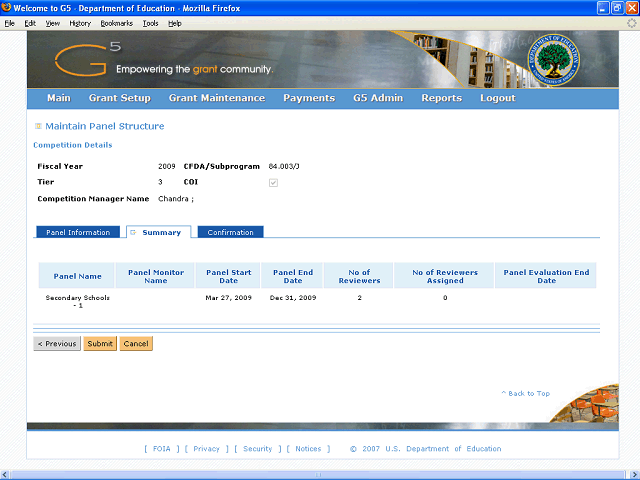Screen dimensions: 640x480
Task: Go to the Confirmation tab
Action: 231,232
